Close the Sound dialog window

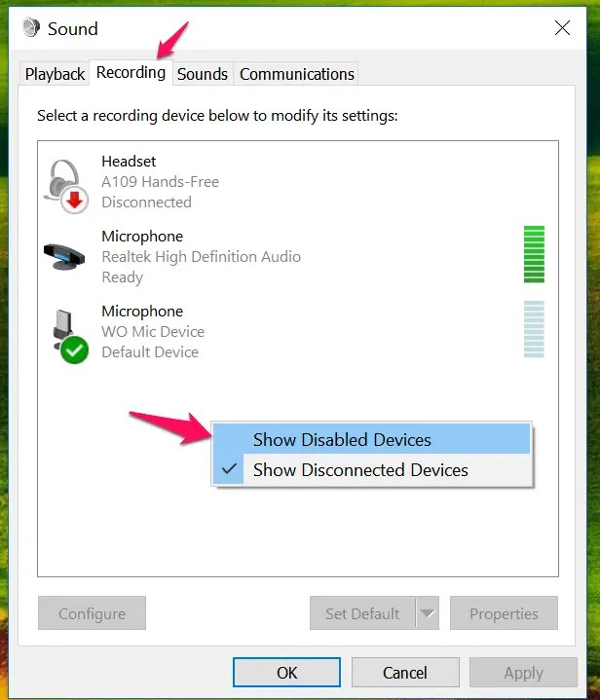(562, 27)
